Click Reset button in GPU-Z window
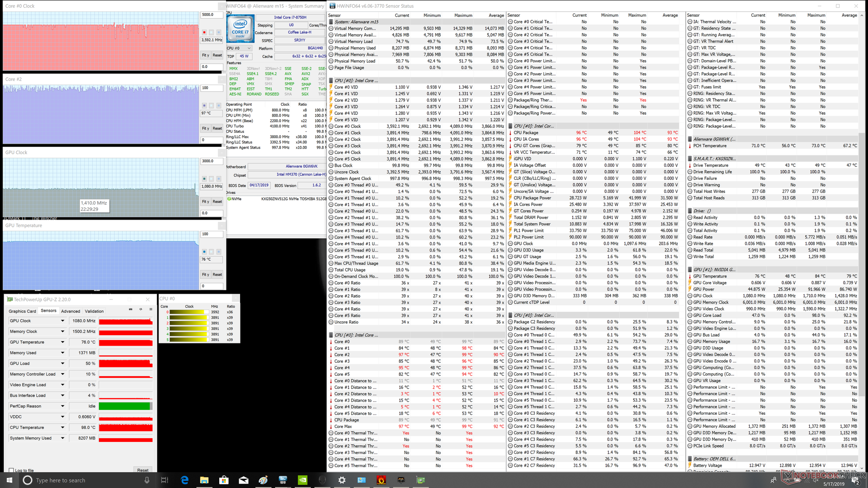868x488 pixels. [x=143, y=470]
